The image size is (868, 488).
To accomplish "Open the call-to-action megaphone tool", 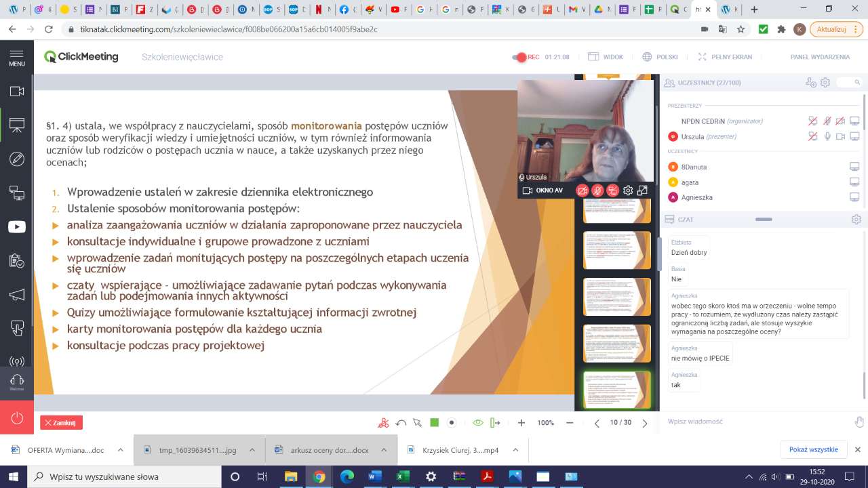I will [16, 295].
